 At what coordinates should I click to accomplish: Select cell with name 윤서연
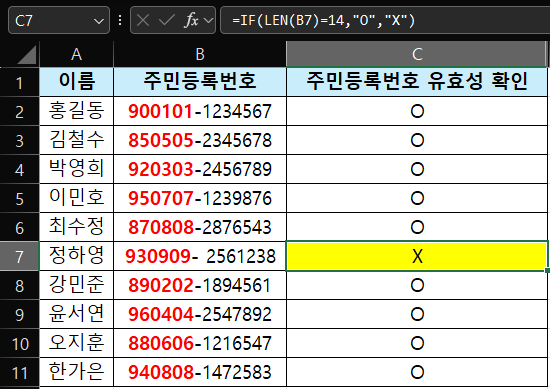pyautogui.click(x=76, y=314)
